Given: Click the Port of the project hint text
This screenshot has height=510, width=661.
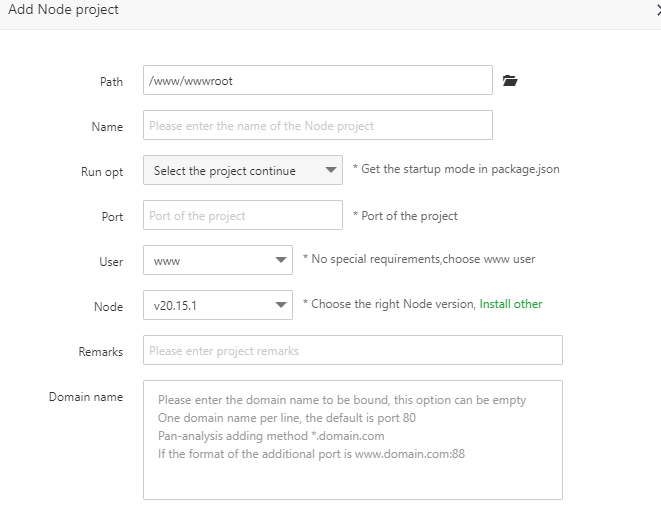Looking at the screenshot, I should (x=405, y=216).
